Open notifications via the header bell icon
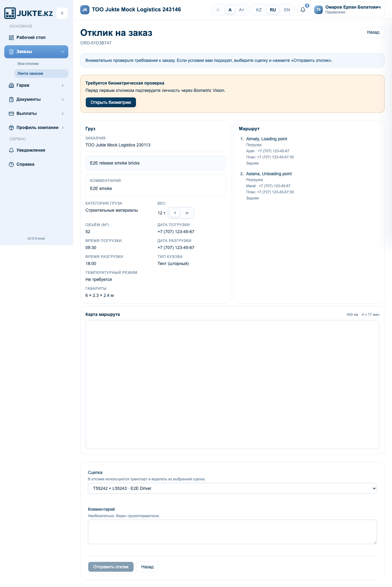The image size is (392, 587). click(x=303, y=10)
